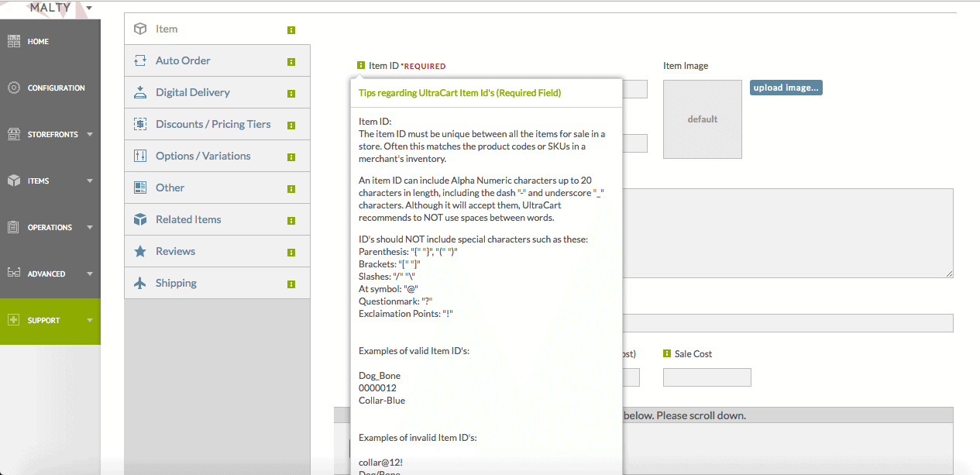Click the example text Dog_Bone
The height and width of the screenshot is (475, 980).
click(380, 376)
